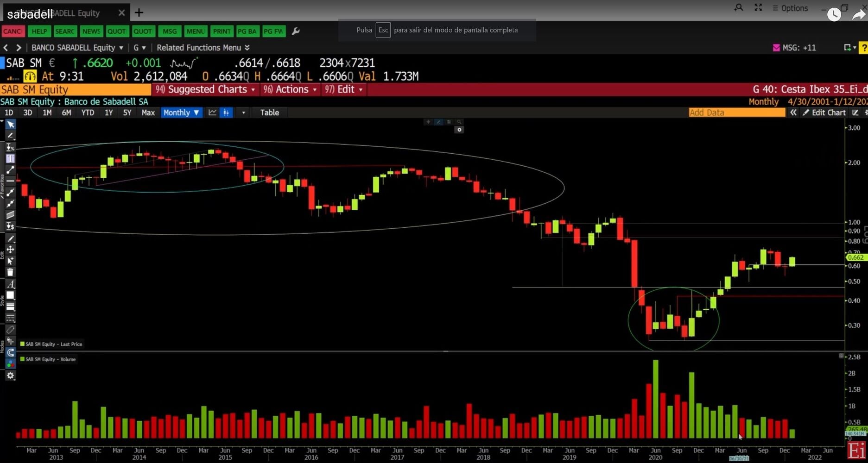
Task: Choose the parallel channel drawing tool
Action: tap(10, 215)
